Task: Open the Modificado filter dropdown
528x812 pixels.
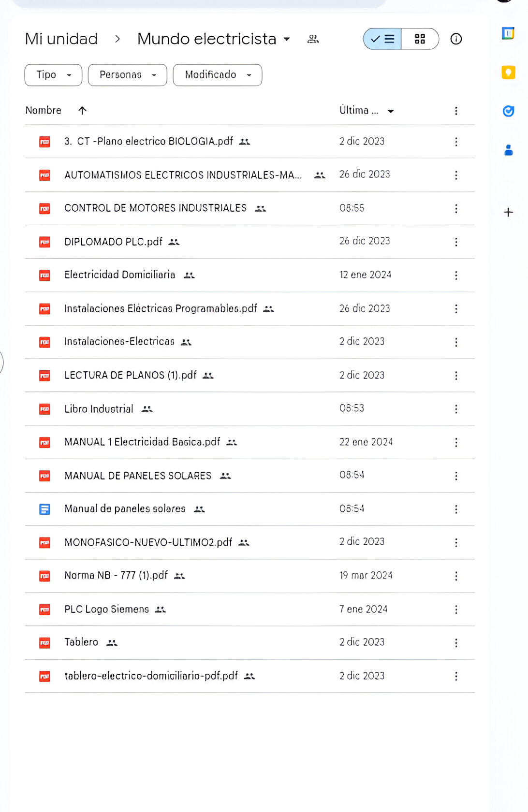Action: 218,75
